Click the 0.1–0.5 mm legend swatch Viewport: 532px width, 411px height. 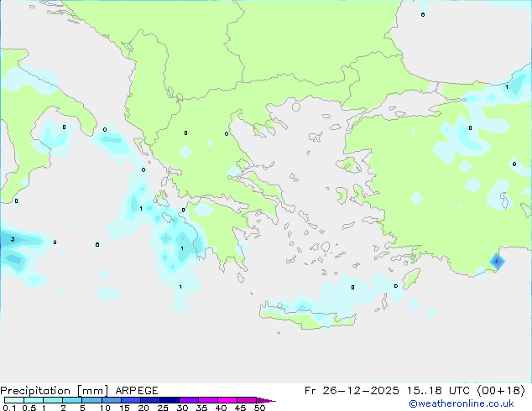point(14,400)
